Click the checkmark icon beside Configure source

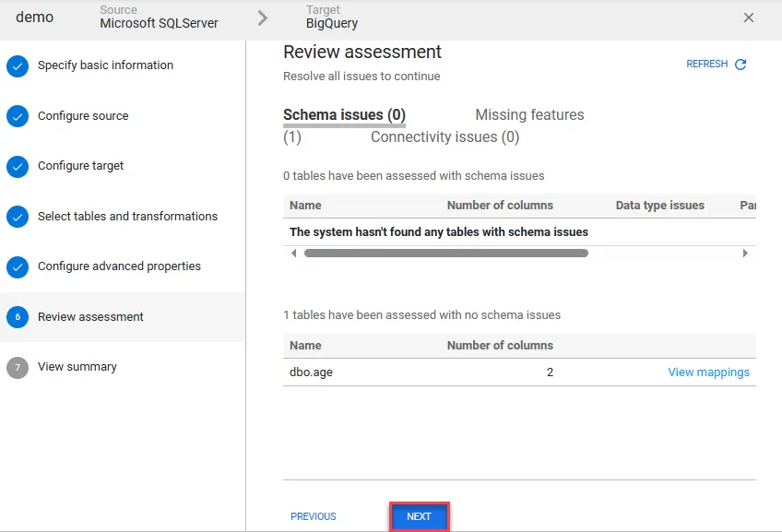point(18,116)
